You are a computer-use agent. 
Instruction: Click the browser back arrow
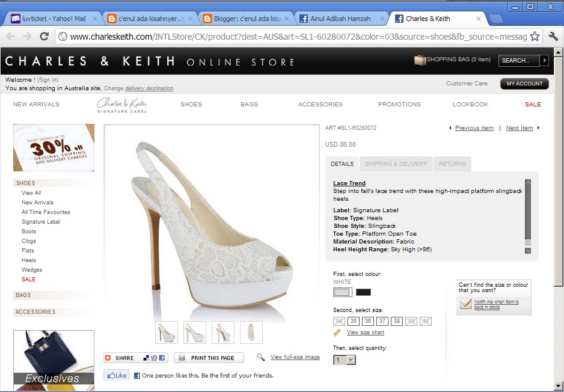pyautogui.click(x=11, y=36)
